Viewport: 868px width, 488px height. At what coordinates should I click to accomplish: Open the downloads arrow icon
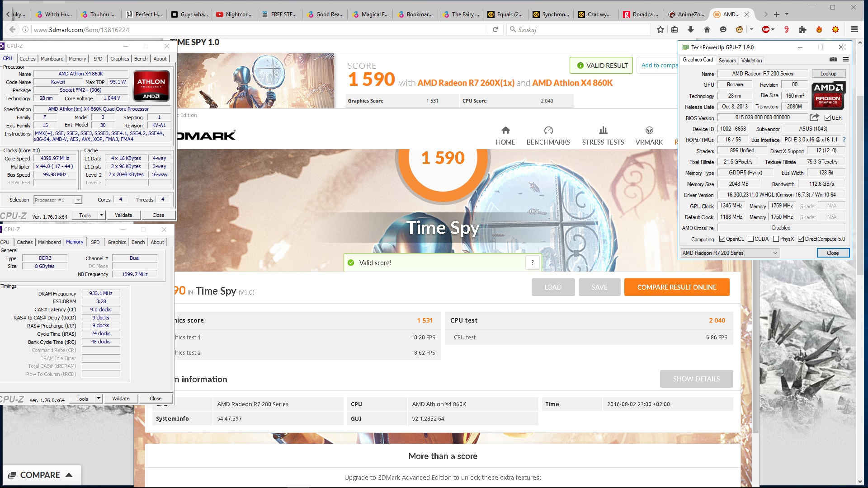(691, 29)
